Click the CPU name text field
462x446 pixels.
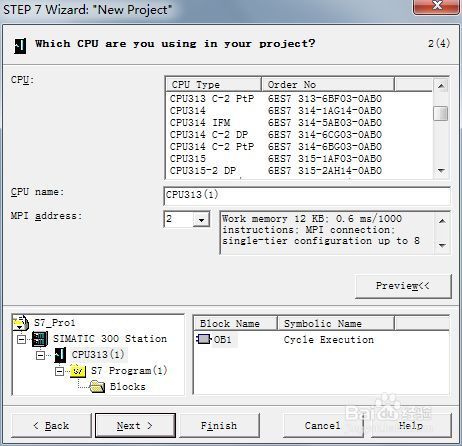(x=307, y=195)
